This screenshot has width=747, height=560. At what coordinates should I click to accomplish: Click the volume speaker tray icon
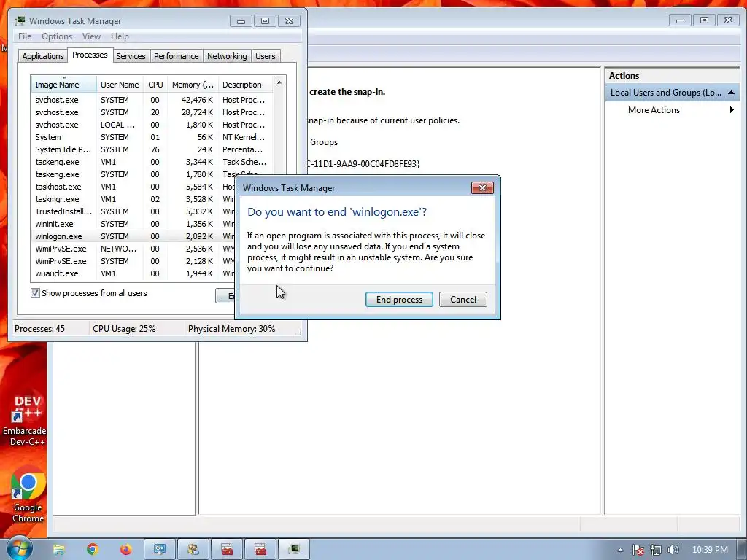(673, 550)
